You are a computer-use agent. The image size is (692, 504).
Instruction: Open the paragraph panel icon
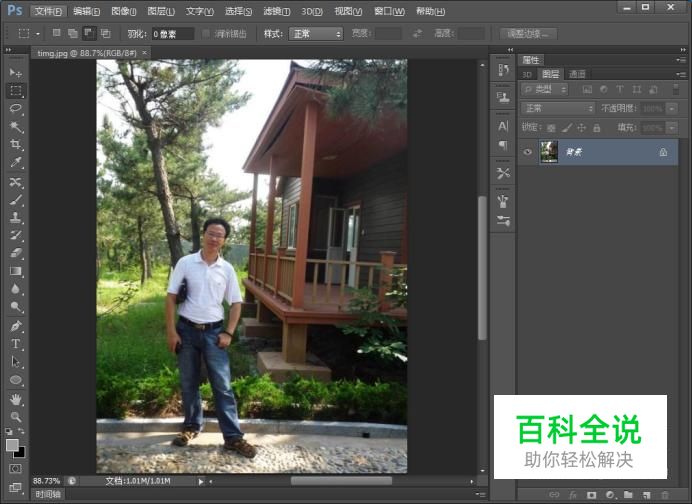tap(503, 145)
